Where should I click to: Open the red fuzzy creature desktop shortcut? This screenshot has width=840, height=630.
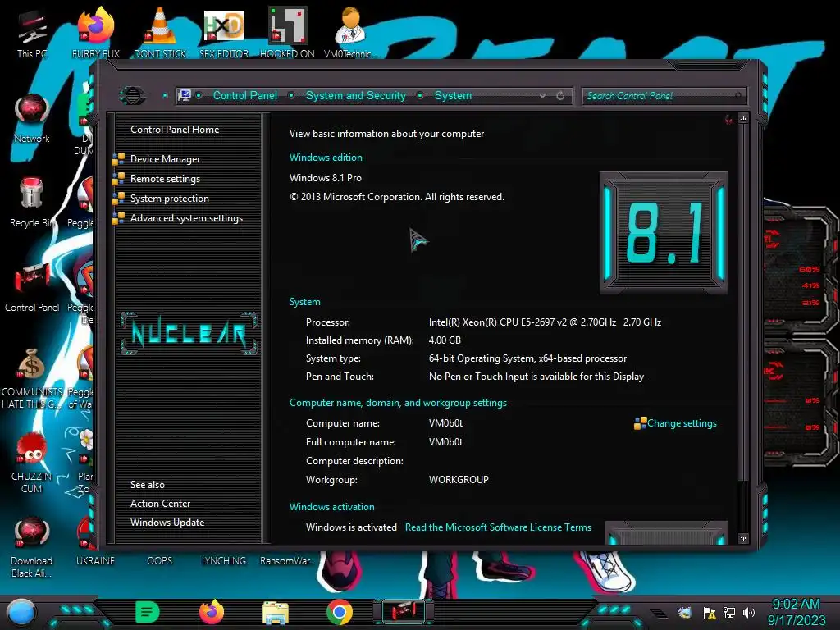[x=32, y=463]
